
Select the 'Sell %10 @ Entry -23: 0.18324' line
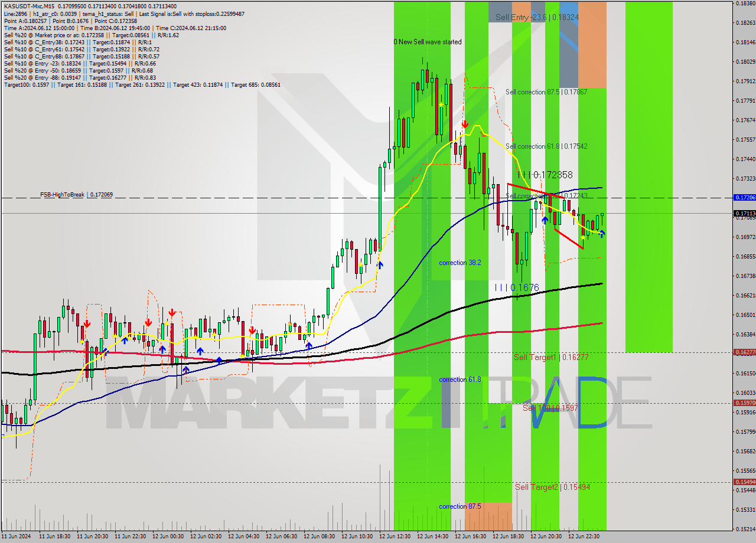pos(80,63)
